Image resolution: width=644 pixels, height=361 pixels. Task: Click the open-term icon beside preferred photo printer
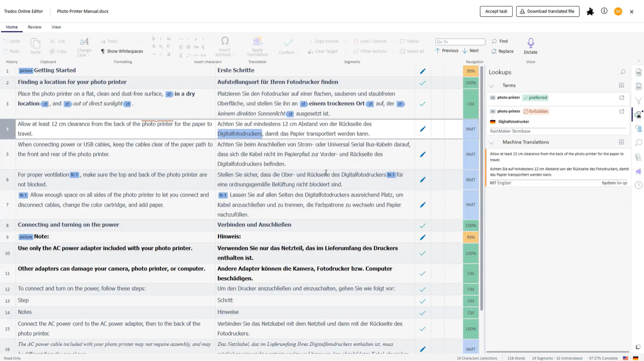[622, 97]
